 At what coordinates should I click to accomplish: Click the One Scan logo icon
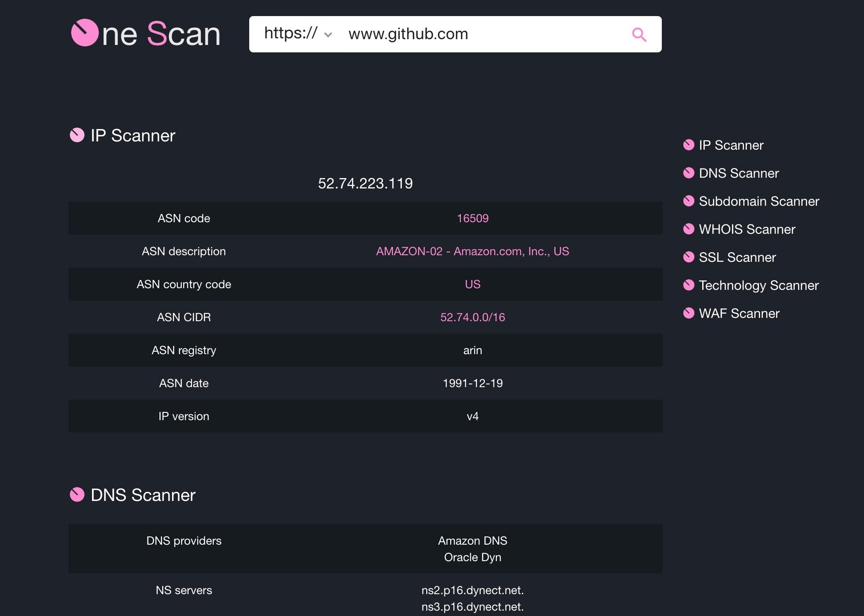click(x=85, y=33)
